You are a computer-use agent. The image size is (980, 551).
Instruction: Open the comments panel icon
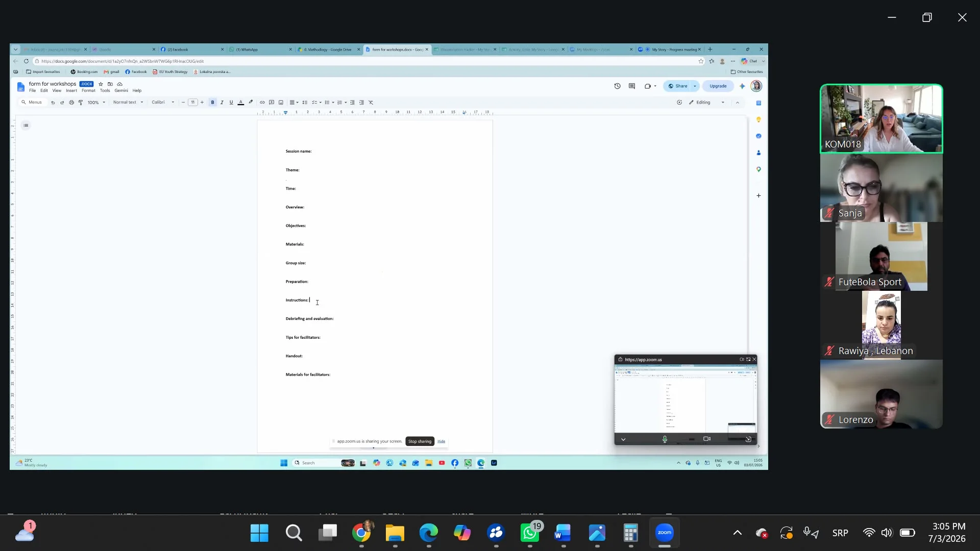pyautogui.click(x=632, y=86)
